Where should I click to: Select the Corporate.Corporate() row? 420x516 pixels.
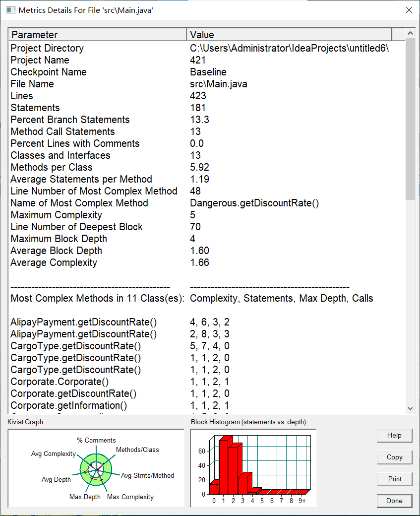point(207,382)
